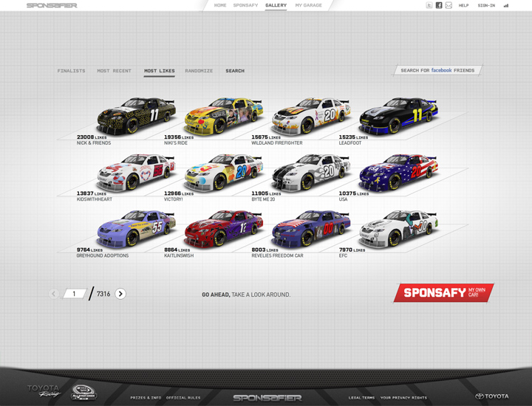Image resolution: width=532 pixels, height=406 pixels.
Task: Click Search for Facebook Friends field
Action: coord(437,70)
